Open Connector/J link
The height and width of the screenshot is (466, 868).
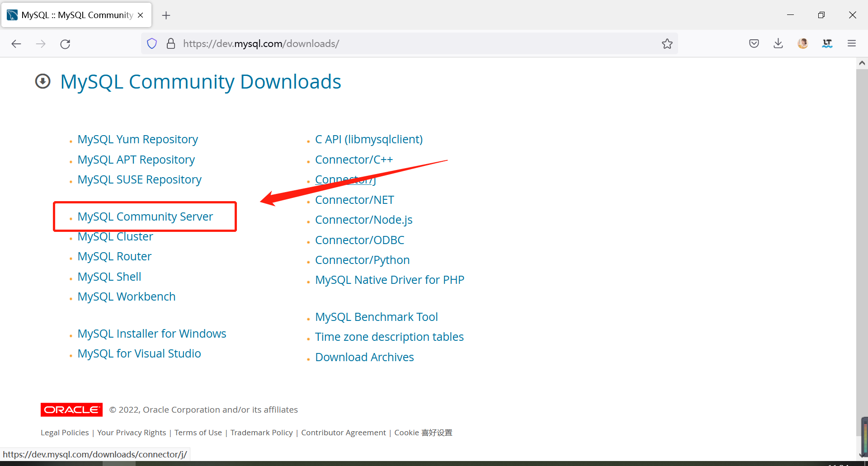[345, 179]
